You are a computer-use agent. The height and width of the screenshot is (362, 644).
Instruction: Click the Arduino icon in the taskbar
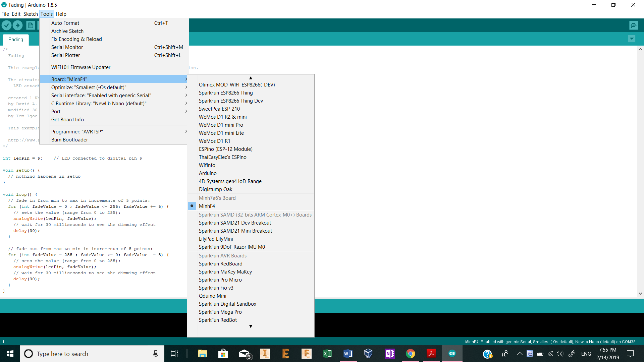[x=452, y=354]
